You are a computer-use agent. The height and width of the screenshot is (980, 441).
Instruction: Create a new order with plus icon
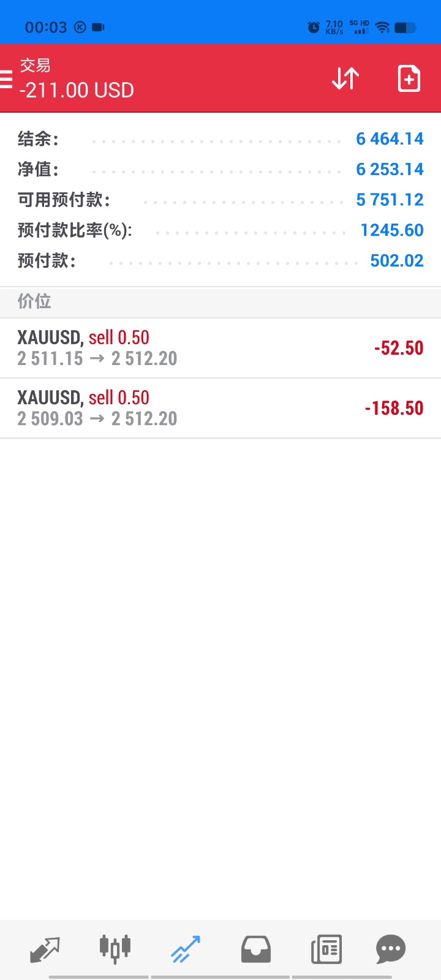click(x=409, y=79)
